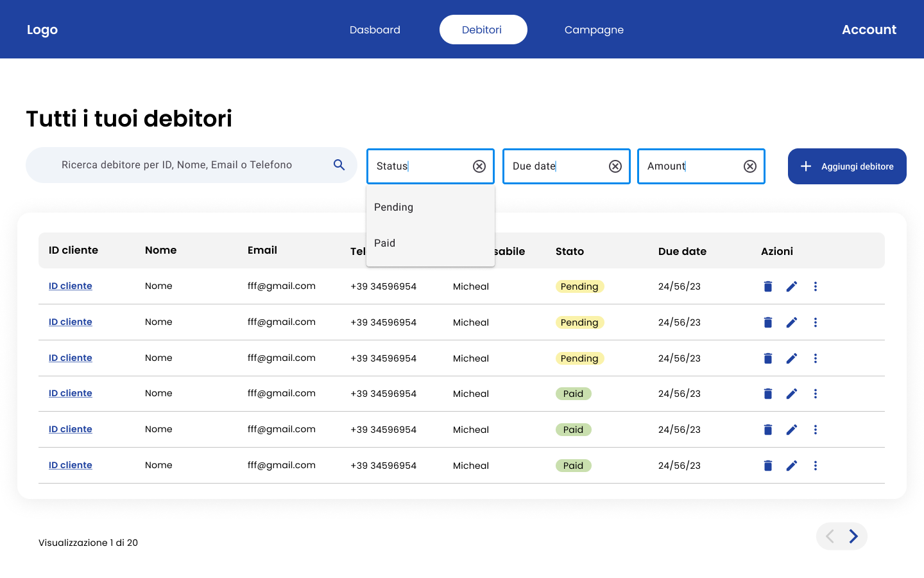
Task: Open the three-dot menu in the second row
Action: pos(816,322)
